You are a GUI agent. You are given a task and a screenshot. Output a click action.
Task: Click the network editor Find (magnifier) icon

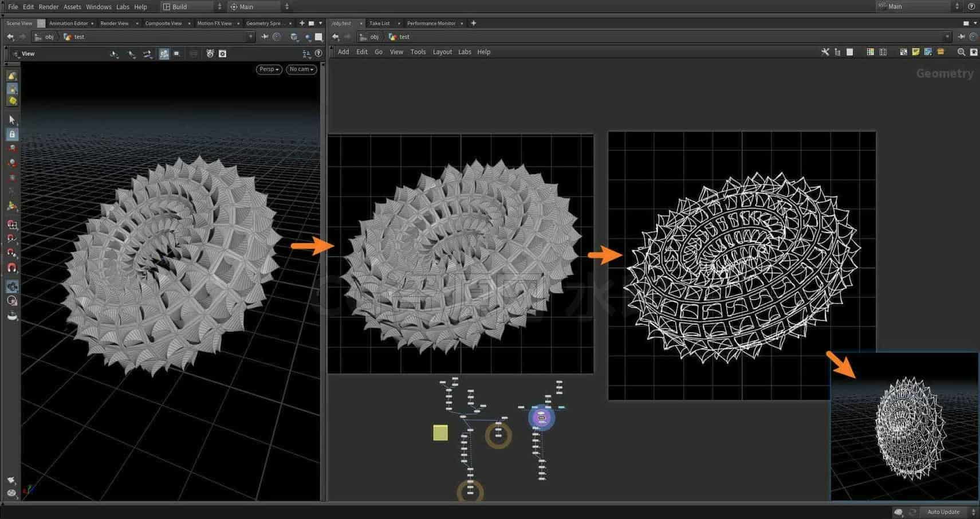961,52
